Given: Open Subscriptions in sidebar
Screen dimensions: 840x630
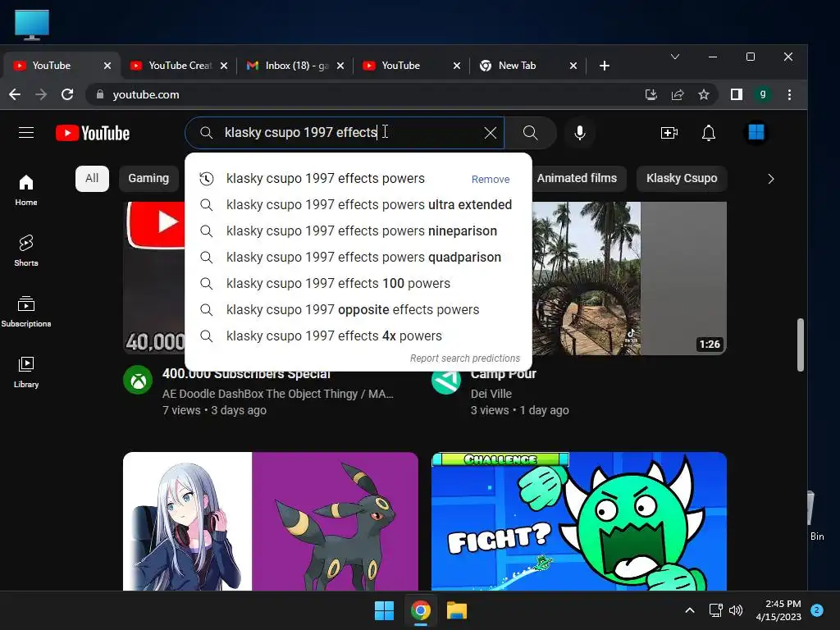Looking at the screenshot, I should [x=26, y=311].
